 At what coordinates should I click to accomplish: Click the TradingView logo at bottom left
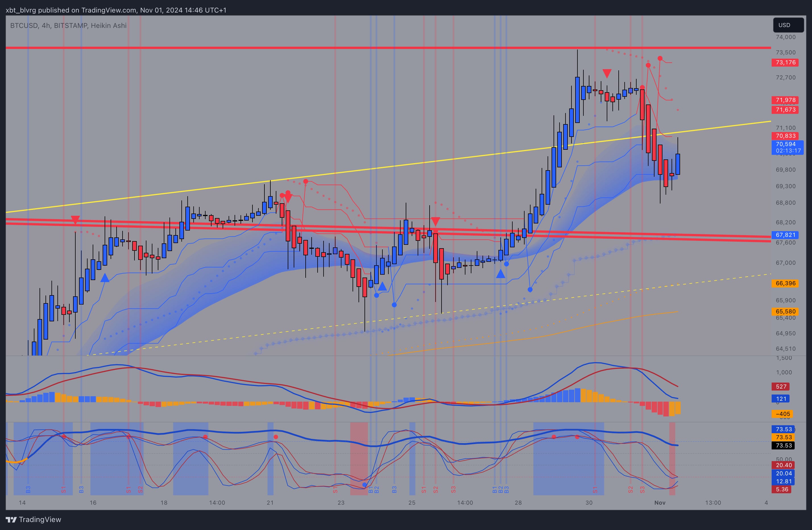pyautogui.click(x=11, y=519)
